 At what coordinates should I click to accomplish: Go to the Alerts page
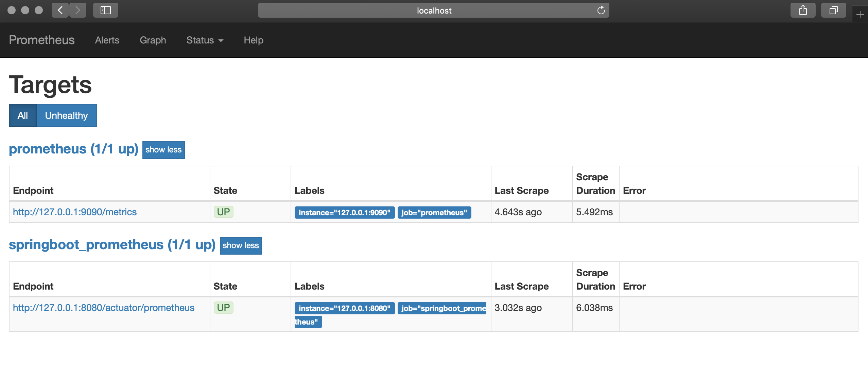coord(107,40)
